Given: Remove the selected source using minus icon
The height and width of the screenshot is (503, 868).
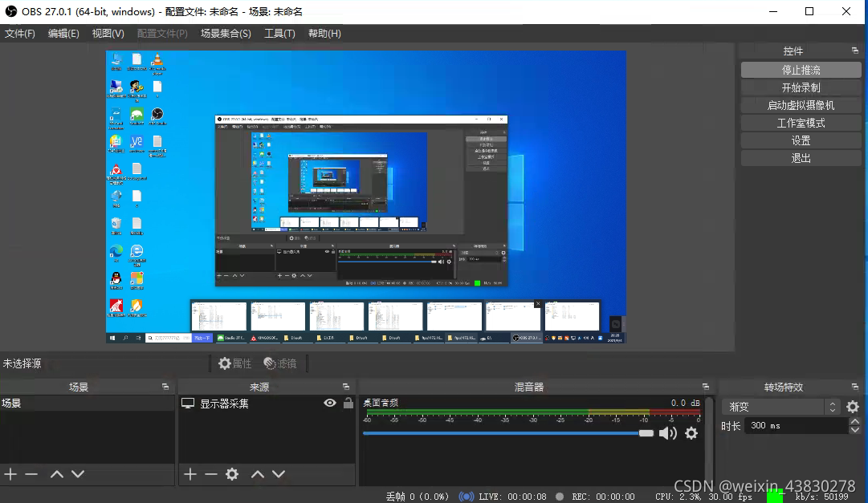Looking at the screenshot, I should (210, 473).
